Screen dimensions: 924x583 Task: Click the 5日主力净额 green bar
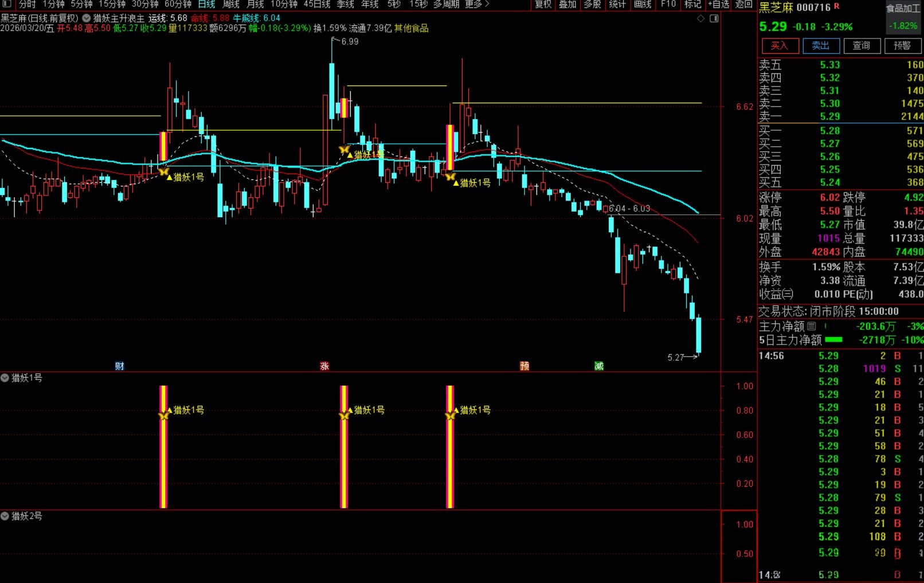(833, 340)
